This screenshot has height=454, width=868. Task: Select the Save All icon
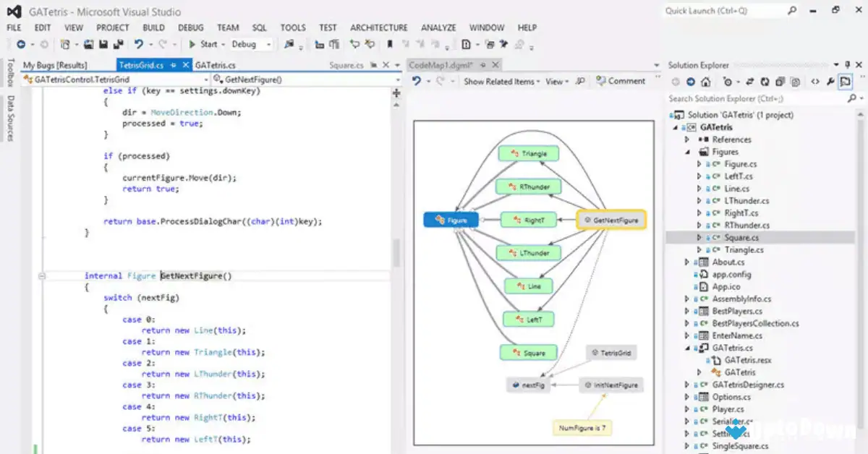(x=118, y=44)
